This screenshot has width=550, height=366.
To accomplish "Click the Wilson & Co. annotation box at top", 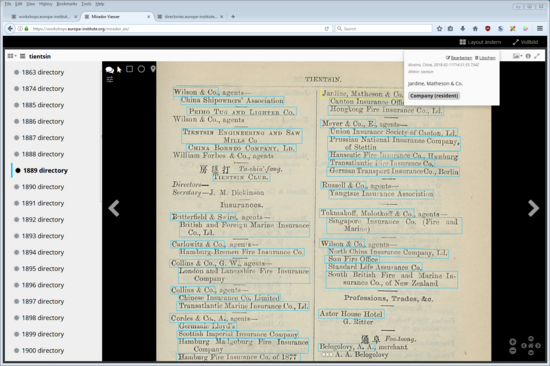I will click(196, 92).
